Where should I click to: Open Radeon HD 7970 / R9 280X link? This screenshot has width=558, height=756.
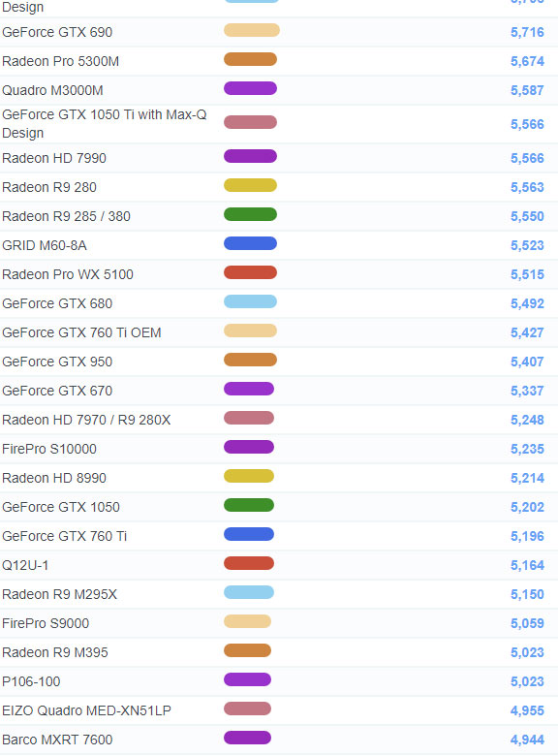coord(86,420)
